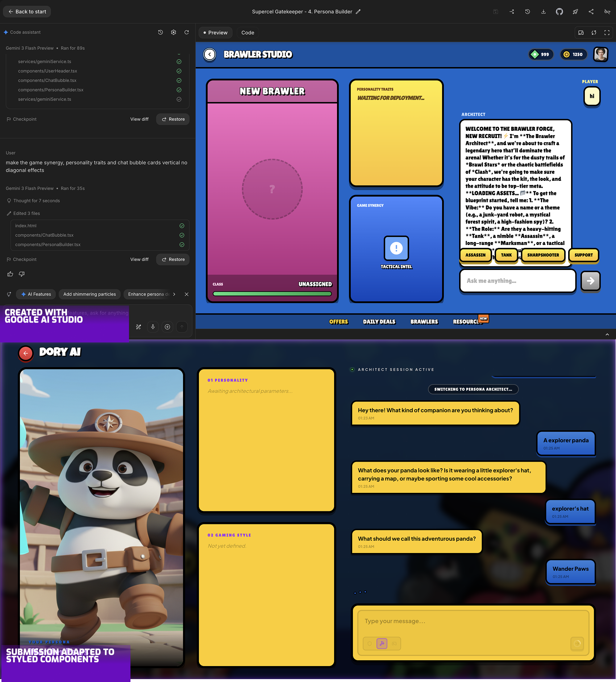Select the gamepad mode in Dory AI
Screen dimensions: 616x682
click(x=394, y=644)
